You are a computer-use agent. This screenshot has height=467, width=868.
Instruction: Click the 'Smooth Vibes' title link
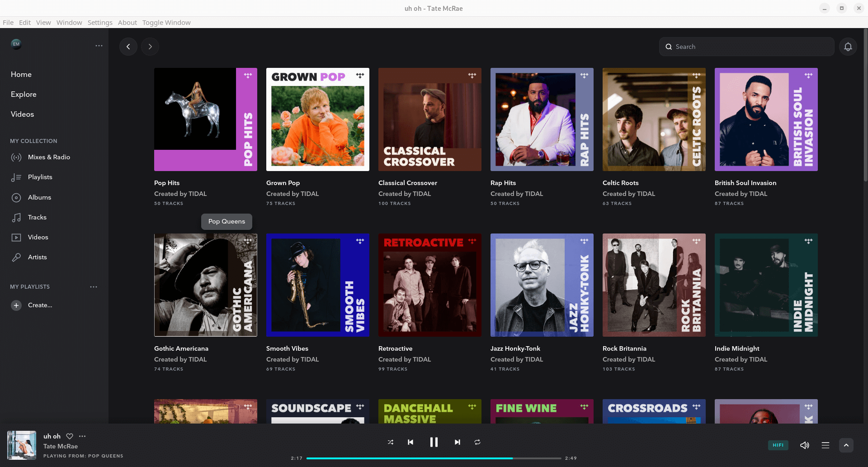tap(287, 348)
